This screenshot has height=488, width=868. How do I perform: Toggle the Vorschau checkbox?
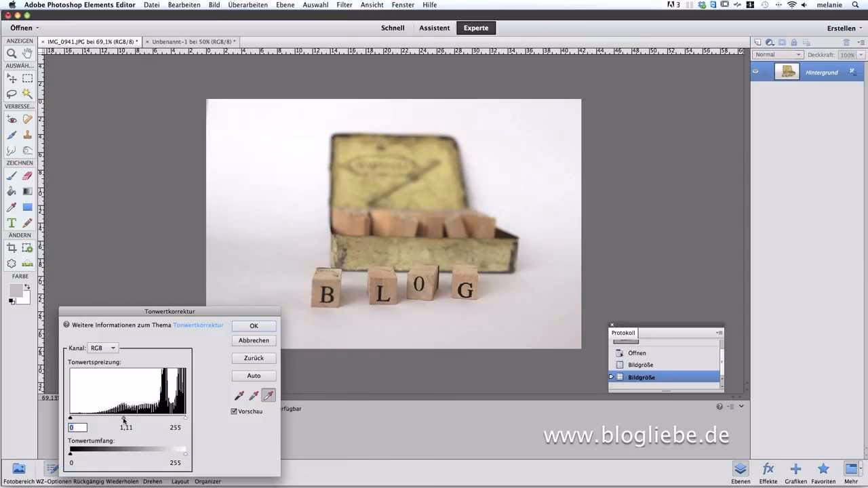pos(234,411)
